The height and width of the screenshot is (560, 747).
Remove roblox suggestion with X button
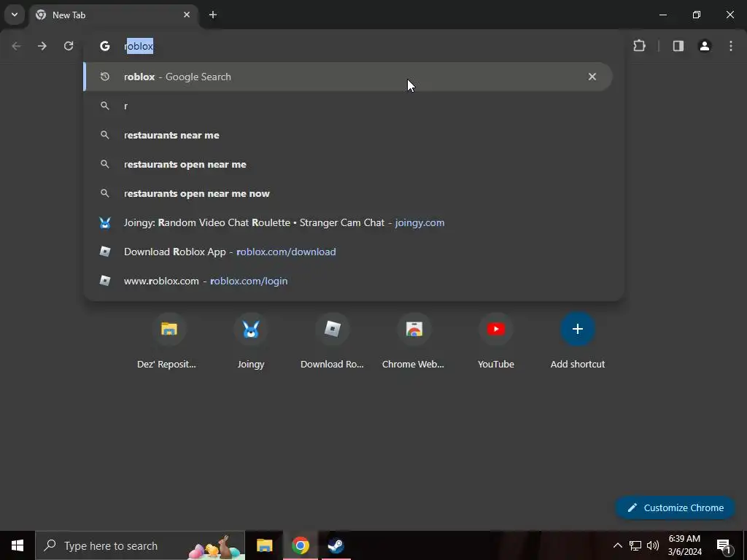coord(592,77)
